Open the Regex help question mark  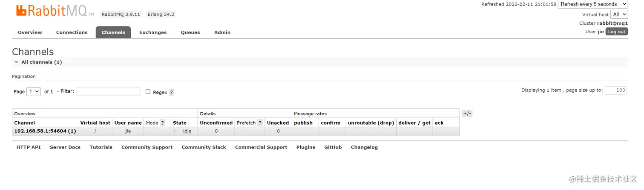coord(171,92)
